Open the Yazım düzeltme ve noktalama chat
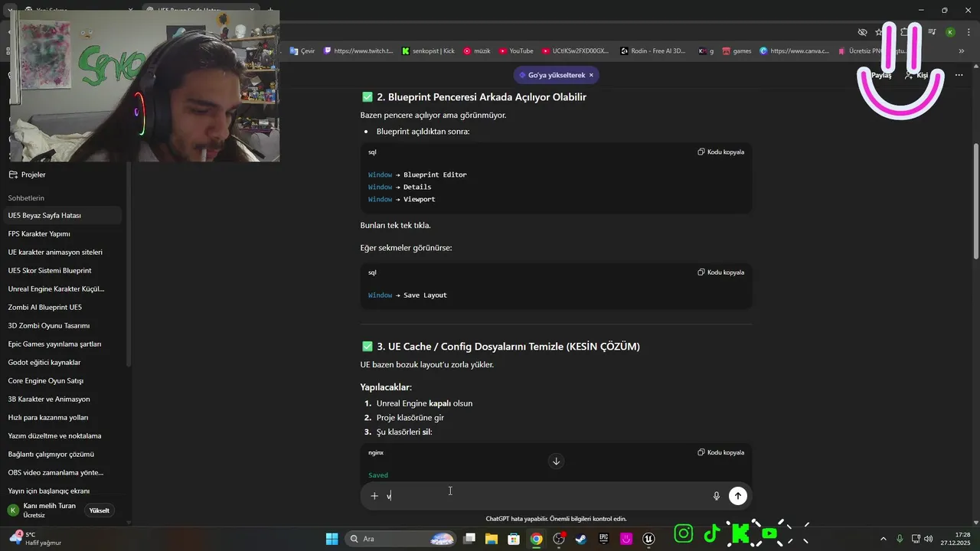This screenshot has height=551, width=980. 61,436
